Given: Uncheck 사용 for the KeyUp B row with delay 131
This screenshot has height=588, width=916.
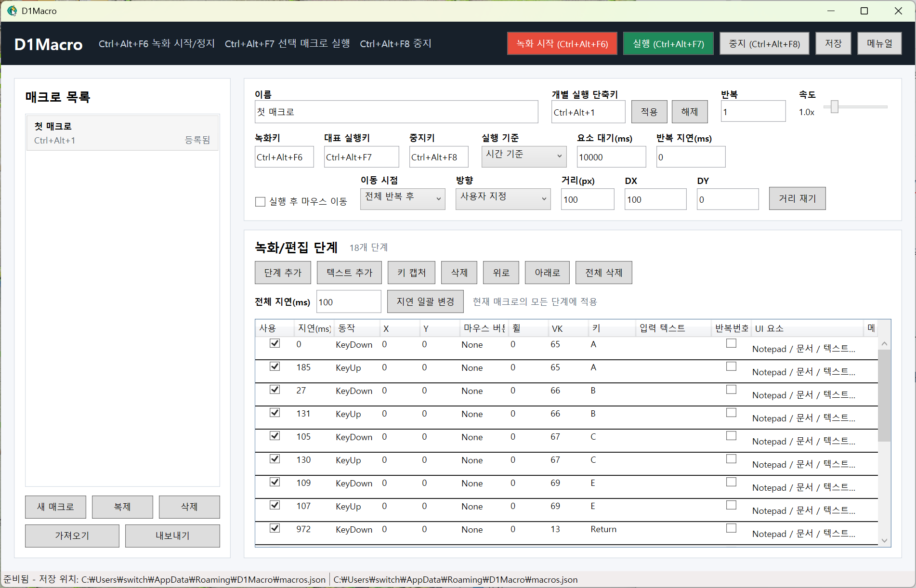Looking at the screenshot, I should pos(275,413).
